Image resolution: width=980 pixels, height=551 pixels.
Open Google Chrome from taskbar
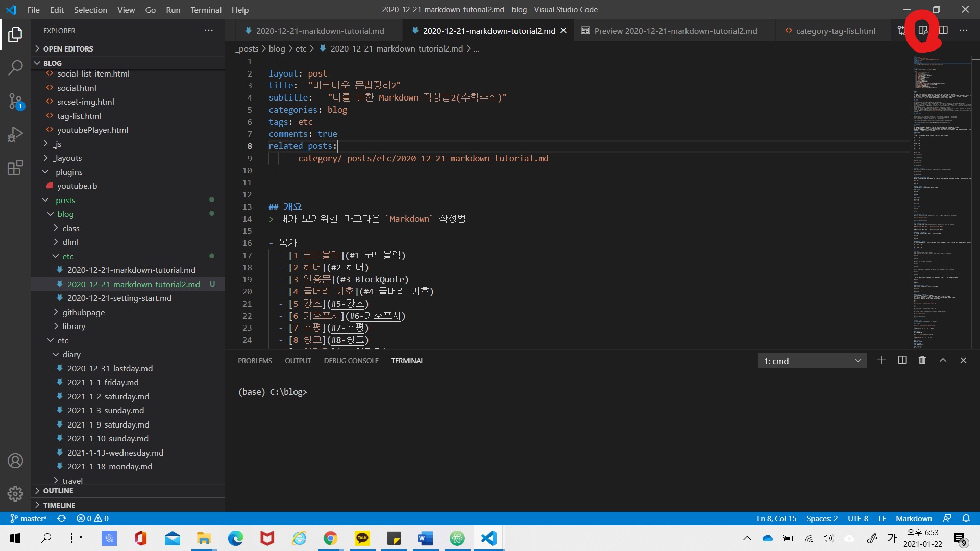click(x=330, y=538)
